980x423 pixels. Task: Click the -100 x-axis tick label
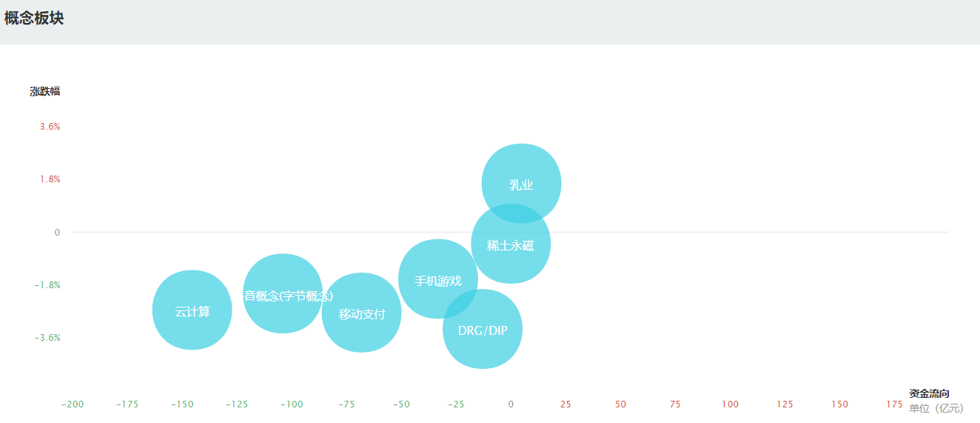click(292, 404)
